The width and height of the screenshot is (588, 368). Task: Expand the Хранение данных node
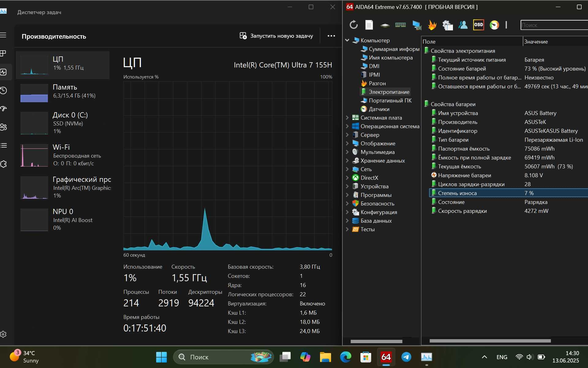347,160
